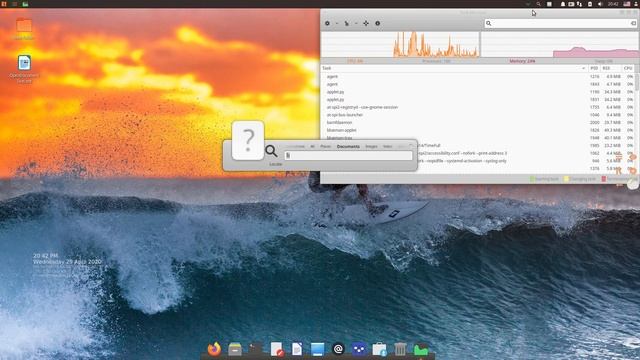
Task: Select the at-spi2-registryd process row
Action: (478, 107)
